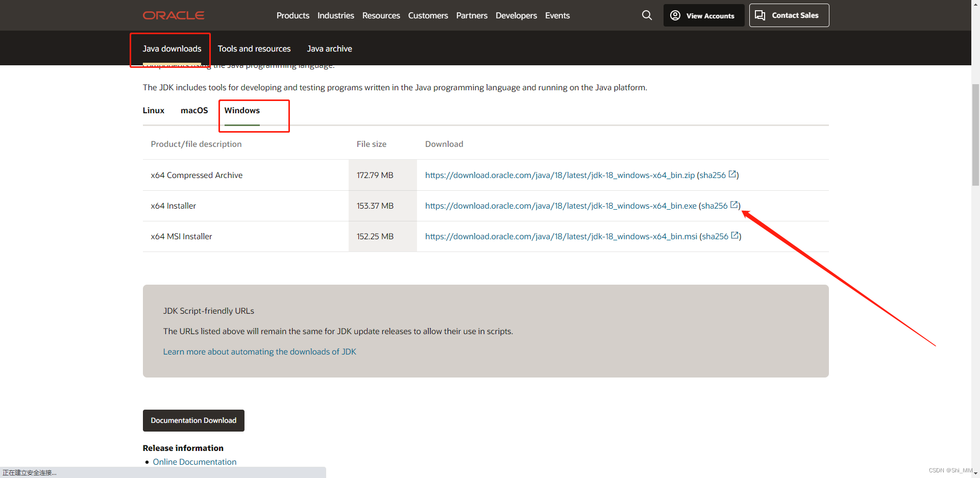Click the JDK Script-friendly URLs heading
Screen dimensions: 980x478
[x=209, y=311]
